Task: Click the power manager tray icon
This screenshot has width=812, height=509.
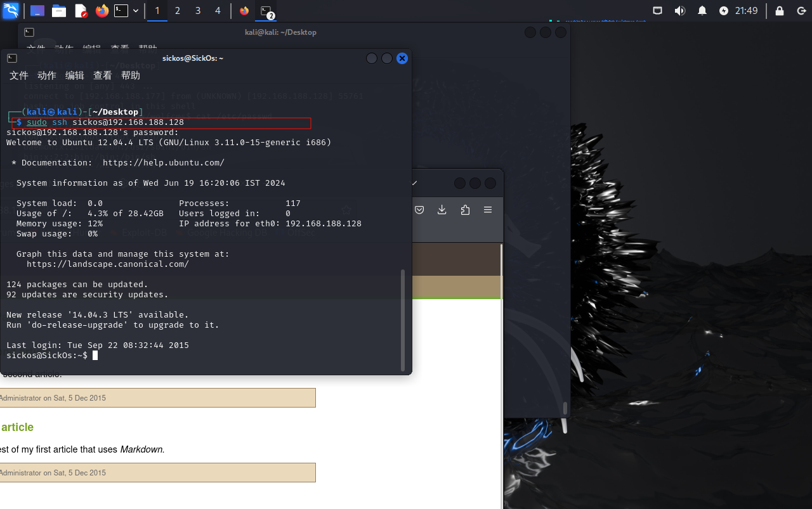Action: pyautogui.click(x=724, y=11)
